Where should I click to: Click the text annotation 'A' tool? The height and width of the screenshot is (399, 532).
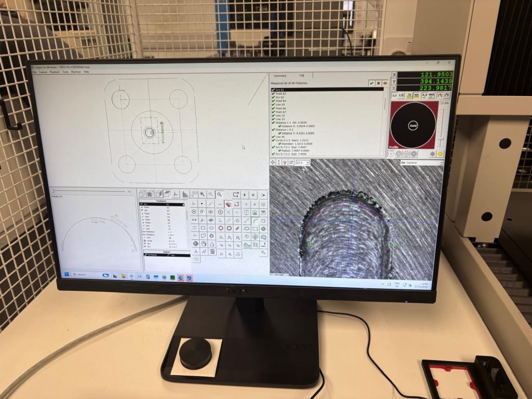195,251
